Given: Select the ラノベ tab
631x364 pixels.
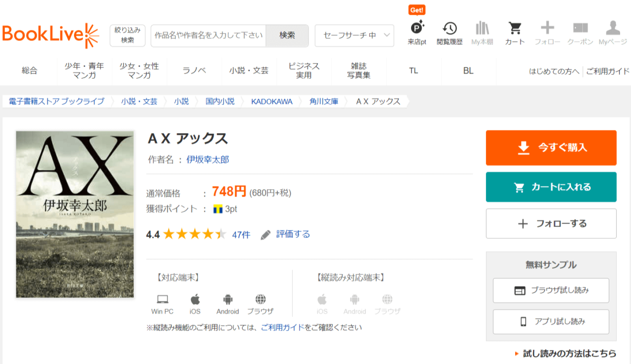Looking at the screenshot, I should click(194, 70).
